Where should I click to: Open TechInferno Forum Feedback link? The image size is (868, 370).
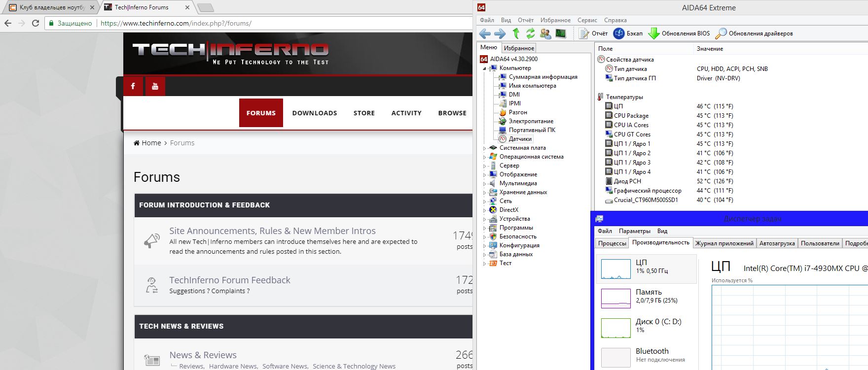[x=230, y=280]
